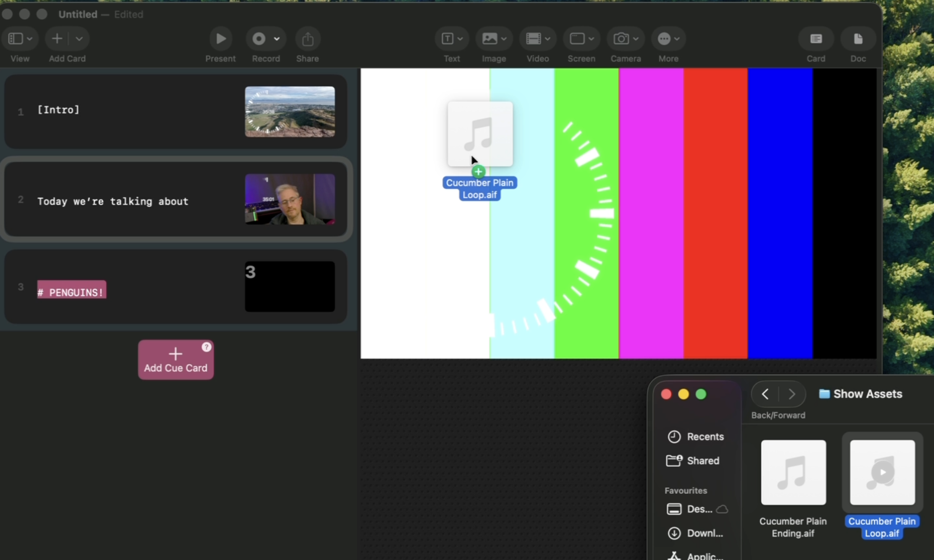Click the red color bar on canvas
Image resolution: width=934 pixels, height=560 pixels.
click(715, 213)
